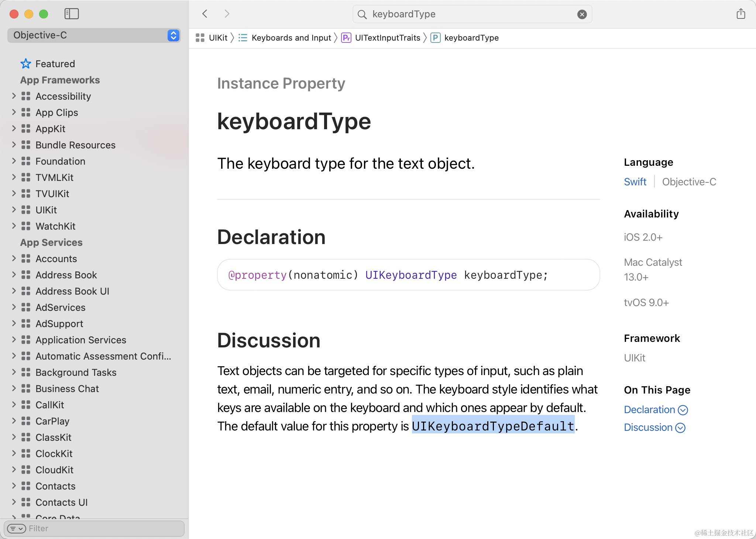Expand the UIKit framework tree item

pos(14,210)
